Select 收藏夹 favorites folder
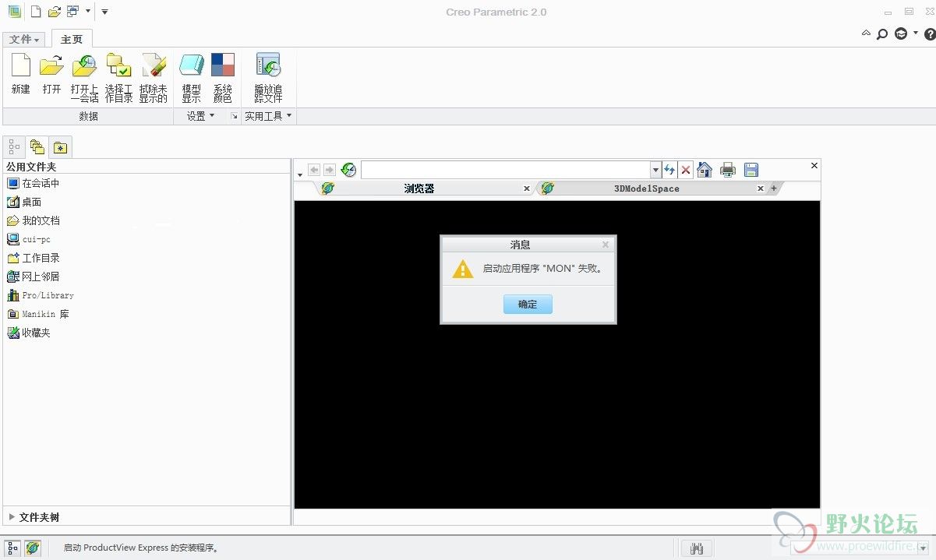Viewport: 936px width, 560px height. click(29, 333)
